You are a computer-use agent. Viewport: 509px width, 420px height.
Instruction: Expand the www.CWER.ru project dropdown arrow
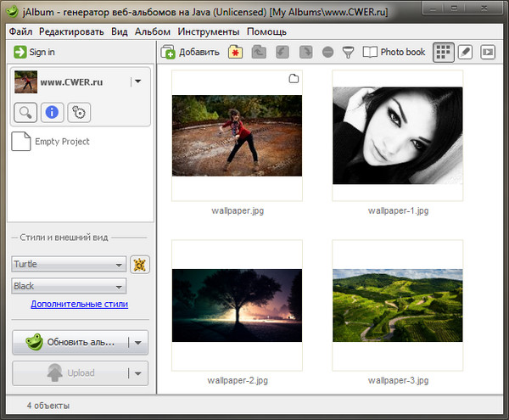[x=137, y=82]
